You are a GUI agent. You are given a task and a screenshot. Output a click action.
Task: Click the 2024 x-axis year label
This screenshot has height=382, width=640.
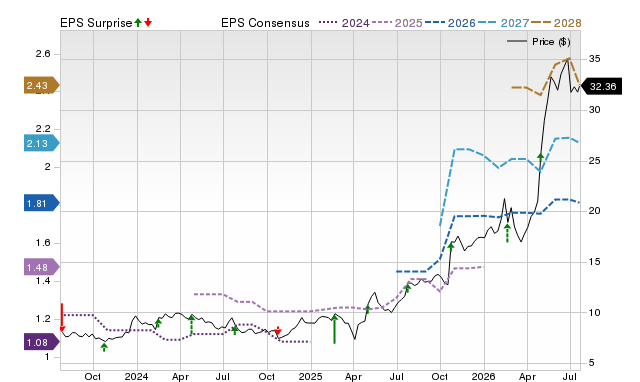tap(137, 376)
